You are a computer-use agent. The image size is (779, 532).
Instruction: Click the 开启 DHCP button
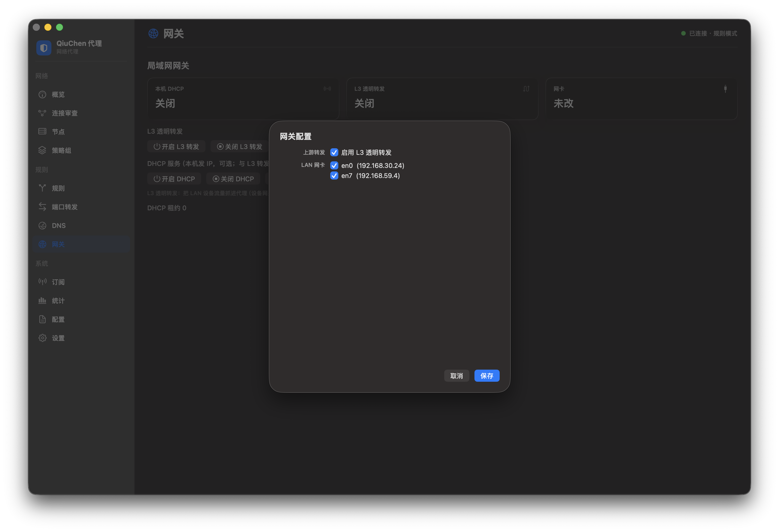pyautogui.click(x=174, y=179)
